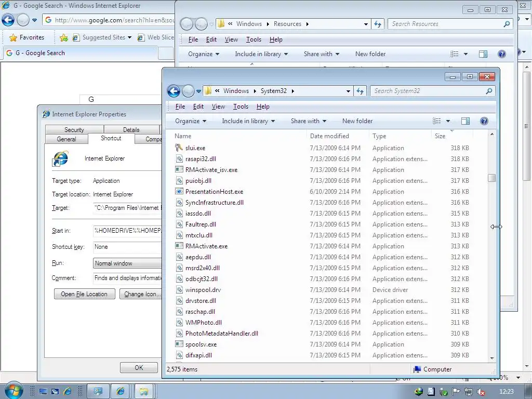This screenshot has width=532, height=399.
Task: Sort by the Size column header
Action: point(451,136)
